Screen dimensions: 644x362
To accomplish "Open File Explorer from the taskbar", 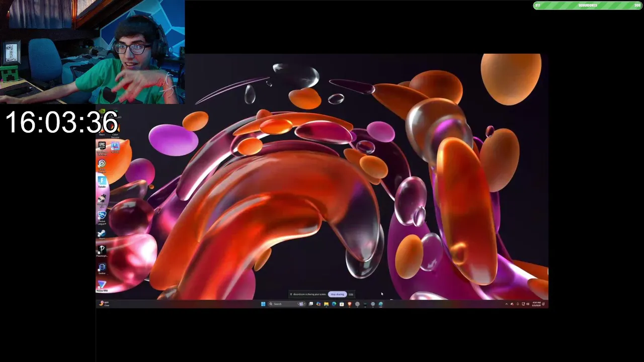I will tap(326, 304).
